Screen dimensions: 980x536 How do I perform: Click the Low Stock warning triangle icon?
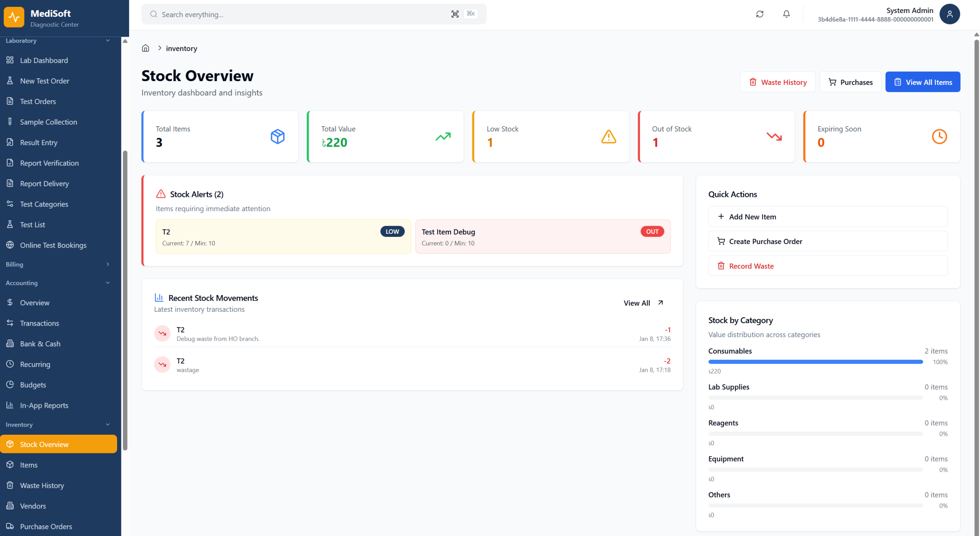608,137
